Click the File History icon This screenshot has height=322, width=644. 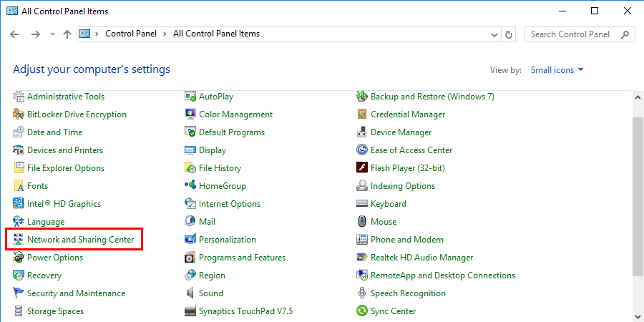(190, 168)
